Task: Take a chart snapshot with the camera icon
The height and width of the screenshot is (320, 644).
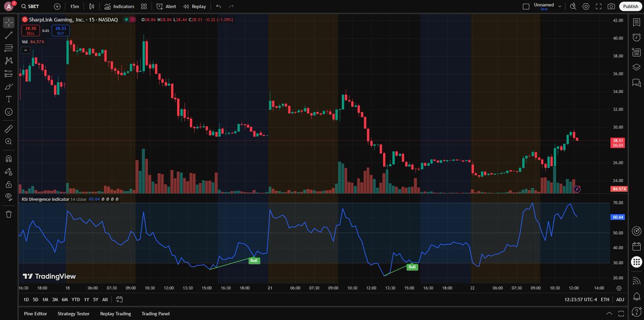Action: [611, 6]
